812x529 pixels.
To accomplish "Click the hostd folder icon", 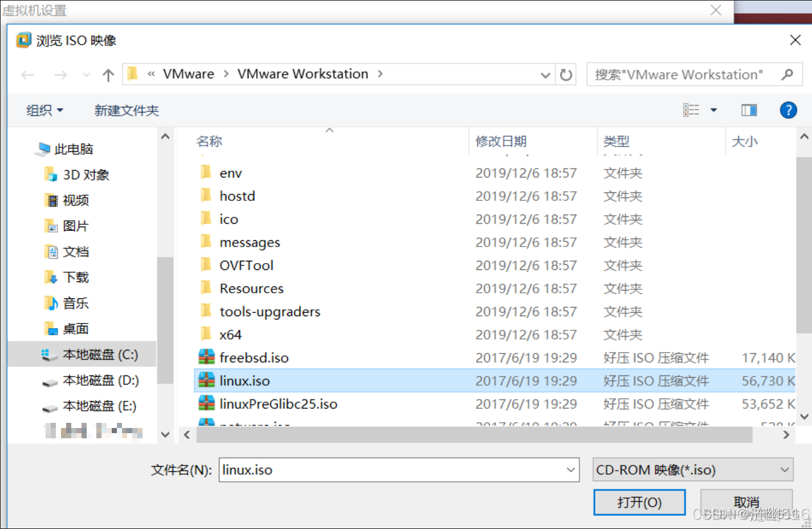I will click(206, 195).
